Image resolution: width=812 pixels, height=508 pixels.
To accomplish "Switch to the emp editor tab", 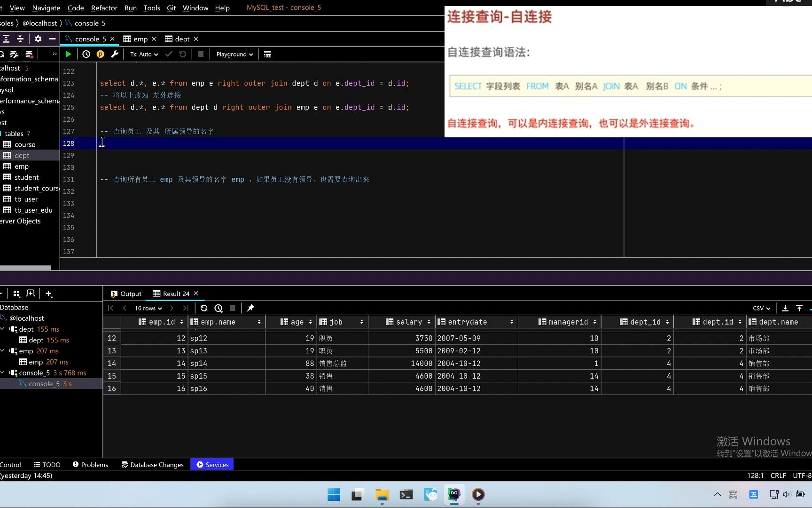I will coord(141,39).
